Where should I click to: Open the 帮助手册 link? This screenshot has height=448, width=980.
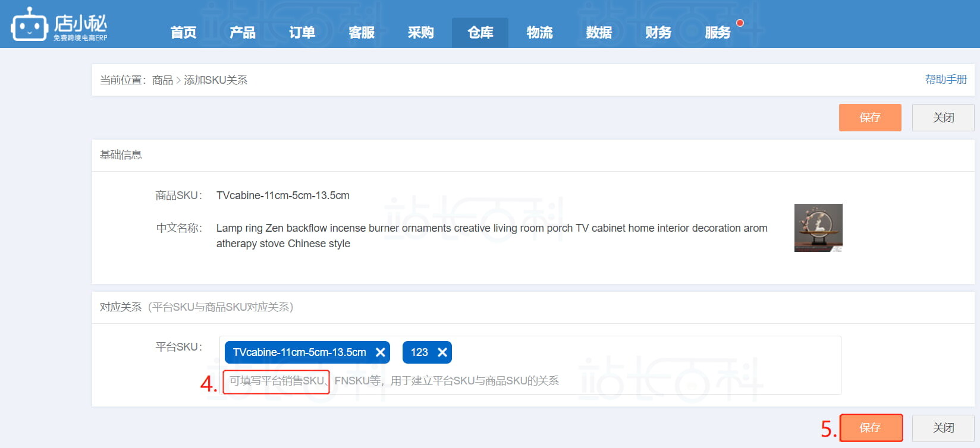coord(946,80)
